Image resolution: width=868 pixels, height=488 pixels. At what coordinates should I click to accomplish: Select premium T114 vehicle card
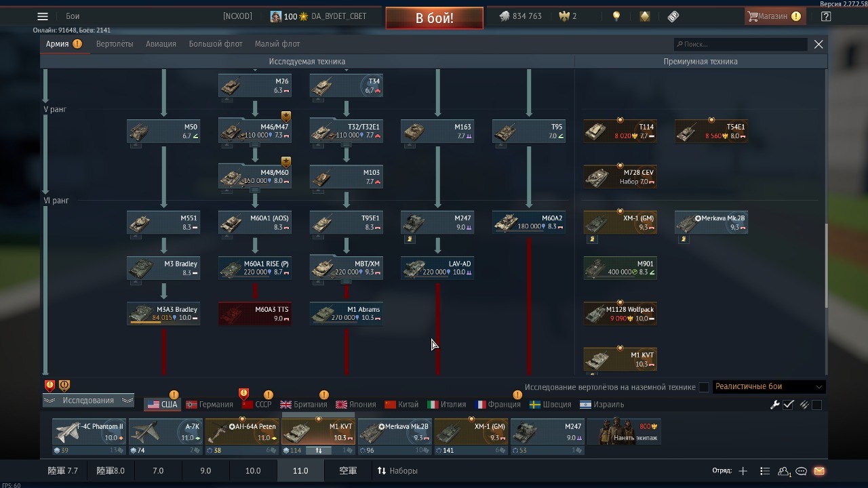point(620,131)
